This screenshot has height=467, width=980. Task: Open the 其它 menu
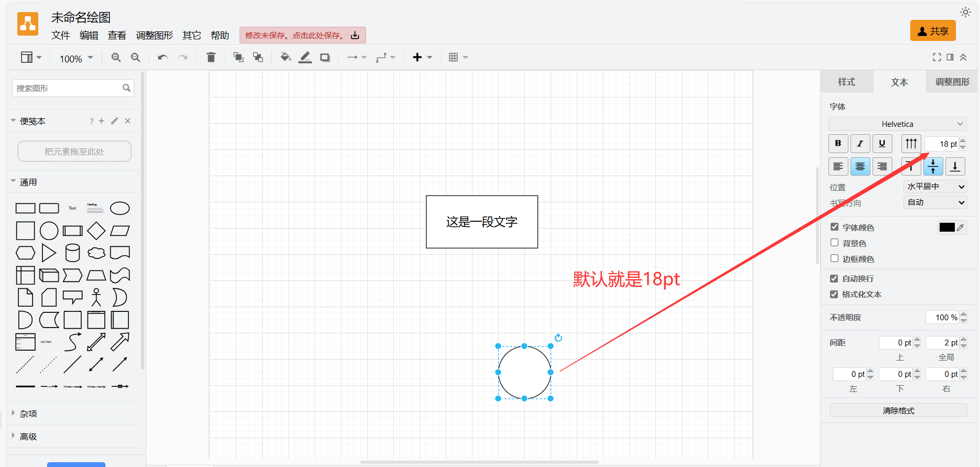(191, 36)
